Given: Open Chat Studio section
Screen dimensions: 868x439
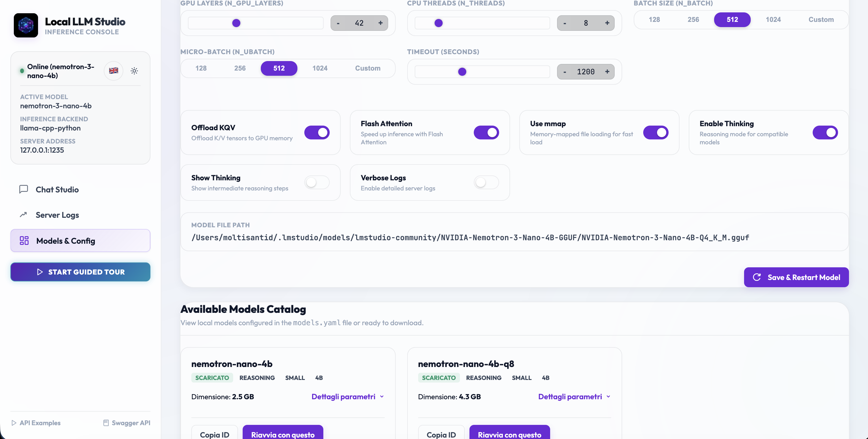Looking at the screenshot, I should click(80, 189).
